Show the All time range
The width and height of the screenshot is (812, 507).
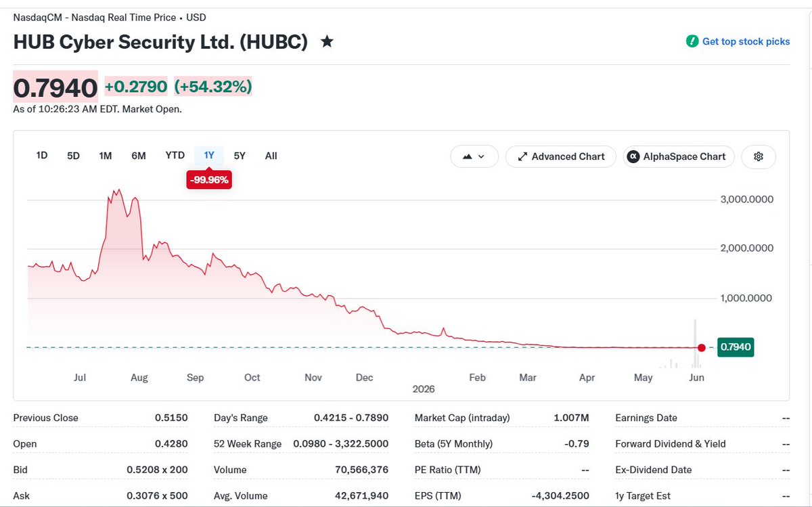point(271,156)
